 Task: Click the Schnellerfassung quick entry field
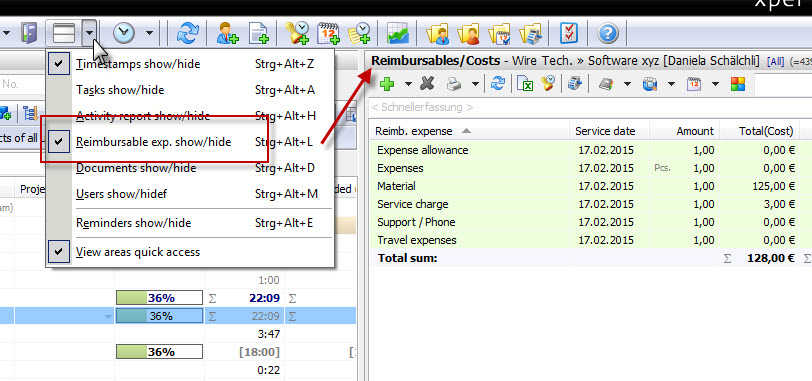[x=590, y=108]
